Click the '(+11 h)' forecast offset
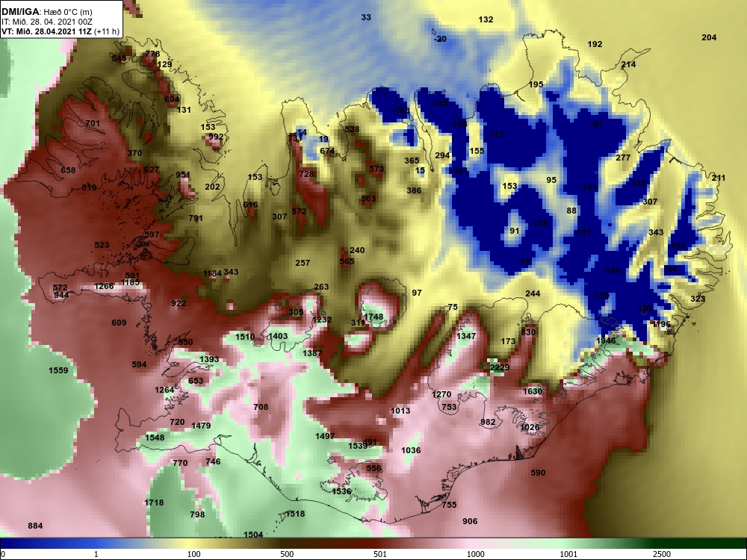747x560 pixels. click(107, 31)
